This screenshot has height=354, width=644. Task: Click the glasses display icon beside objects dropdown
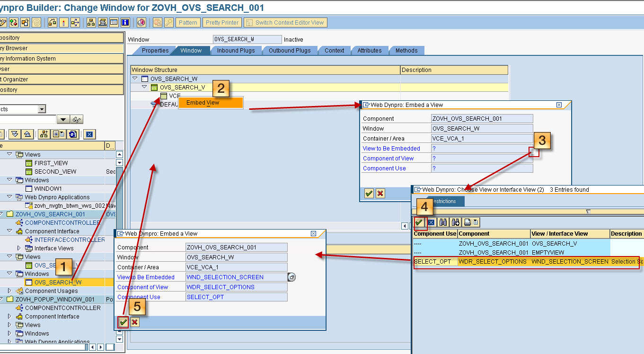tap(76, 119)
